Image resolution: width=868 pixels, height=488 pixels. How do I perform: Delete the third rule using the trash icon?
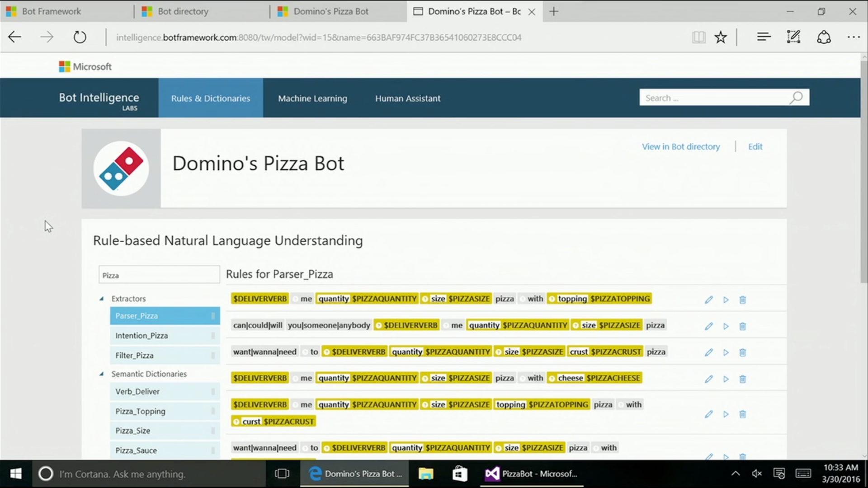[x=742, y=352]
